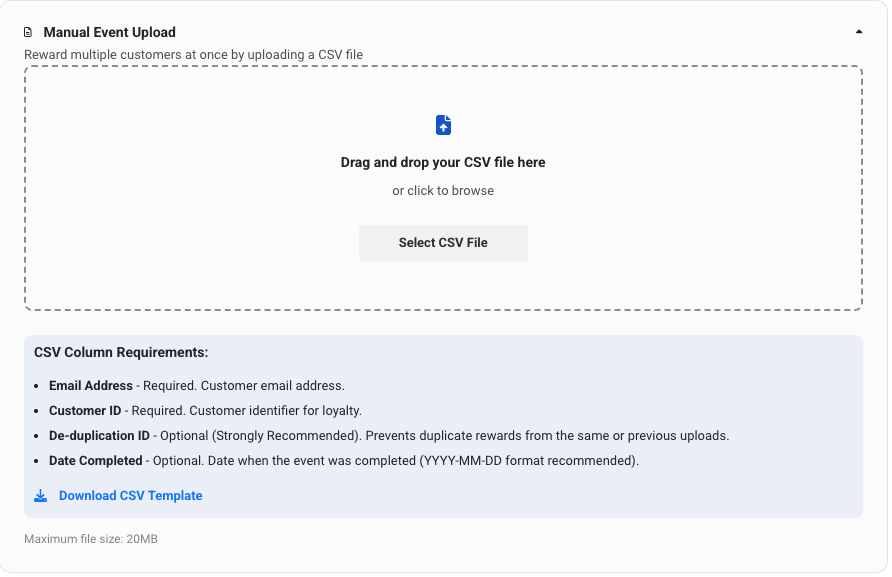The image size is (892, 577).
Task: Click the 'Drag and drop your CSV file here' text
Action: pos(443,162)
